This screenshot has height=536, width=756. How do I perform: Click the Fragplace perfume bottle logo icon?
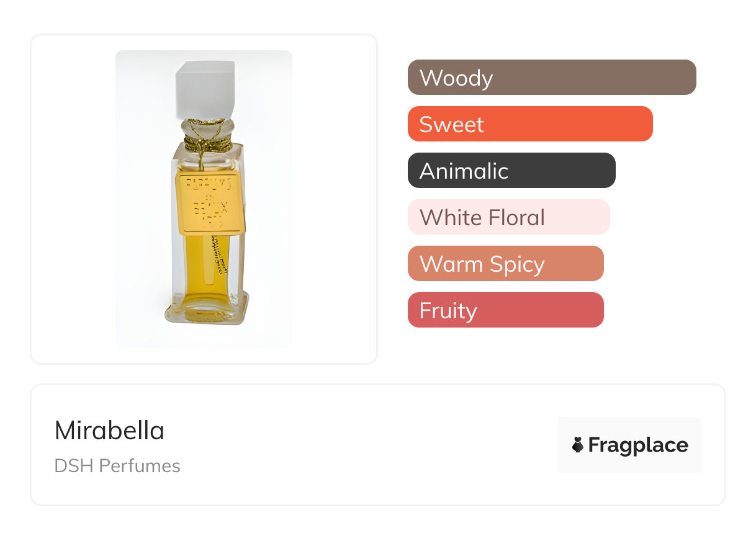(x=578, y=445)
